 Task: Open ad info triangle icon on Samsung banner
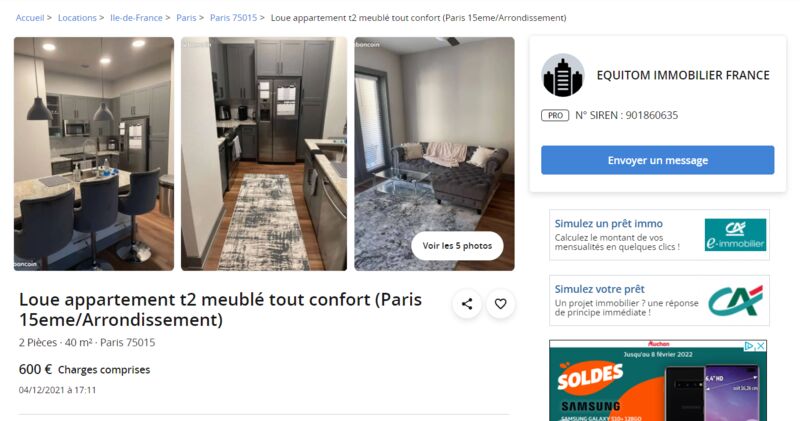[x=749, y=346]
